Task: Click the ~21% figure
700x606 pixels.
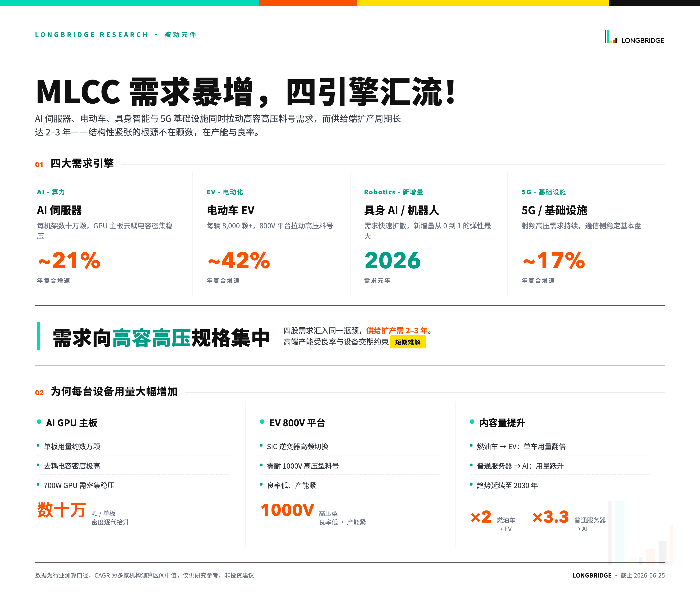Action: coord(69,260)
